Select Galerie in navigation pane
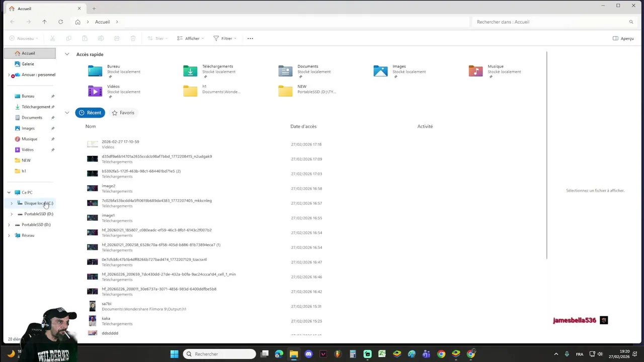The height and width of the screenshot is (362, 644). click(x=30, y=64)
